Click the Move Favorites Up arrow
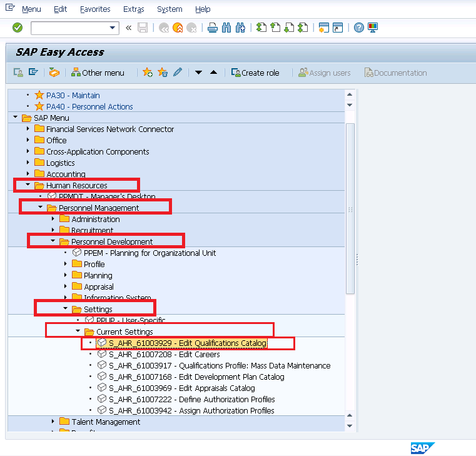 pos(214,73)
